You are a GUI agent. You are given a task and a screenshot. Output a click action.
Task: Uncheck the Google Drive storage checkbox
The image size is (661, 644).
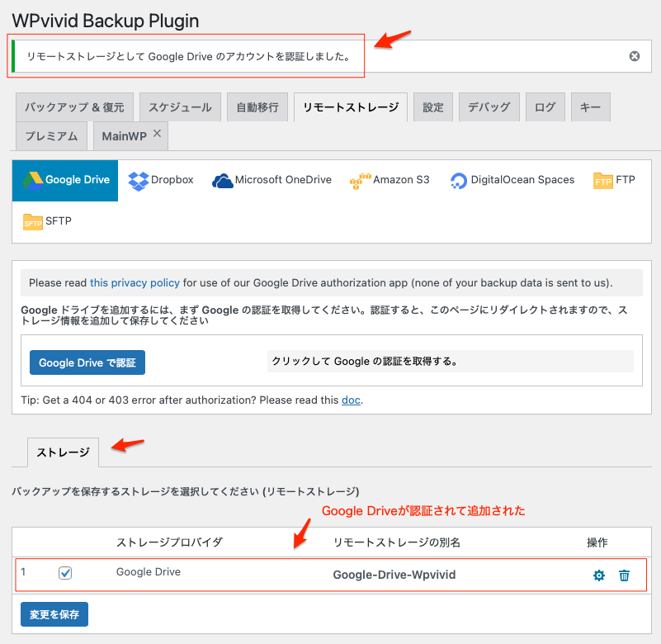click(65, 573)
